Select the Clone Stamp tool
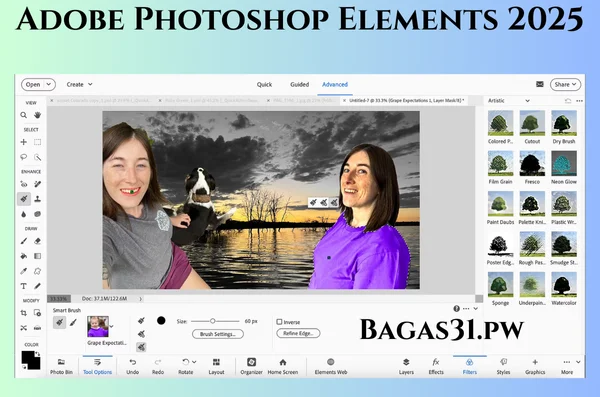The width and height of the screenshot is (600, 397). (37, 199)
